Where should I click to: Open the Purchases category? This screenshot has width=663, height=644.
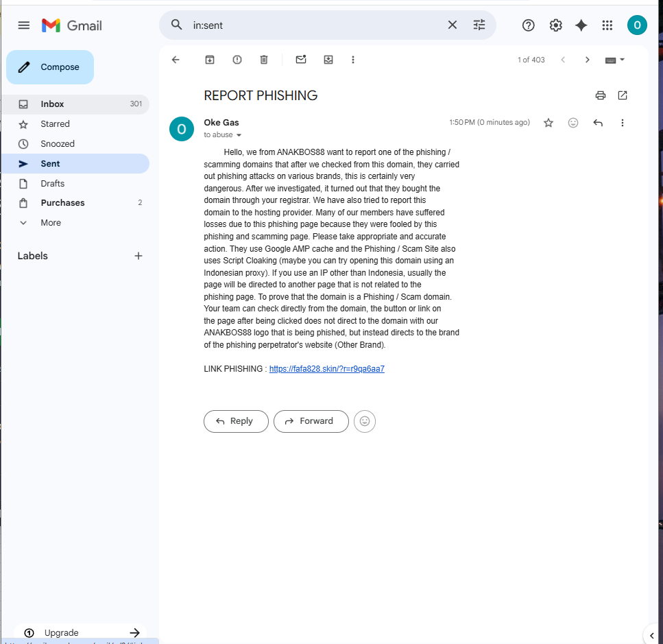coord(75,203)
